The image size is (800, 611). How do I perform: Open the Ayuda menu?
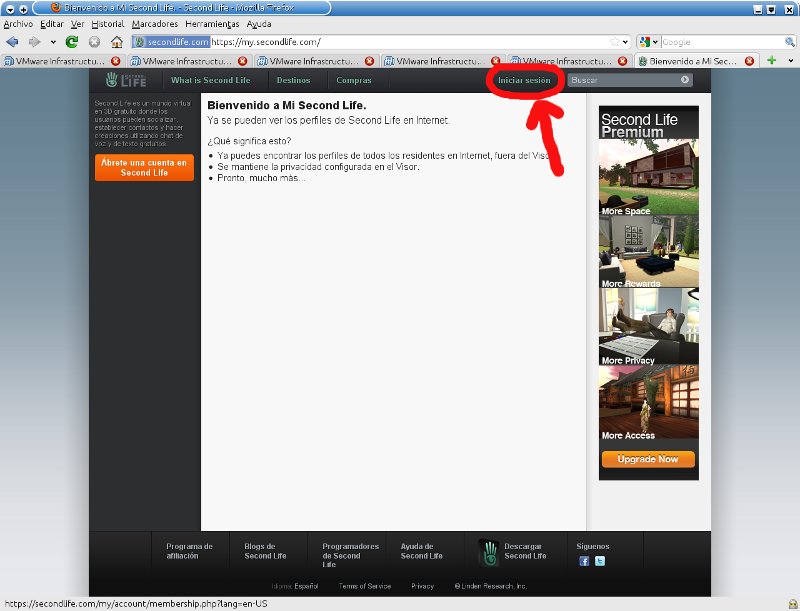coord(259,24)
